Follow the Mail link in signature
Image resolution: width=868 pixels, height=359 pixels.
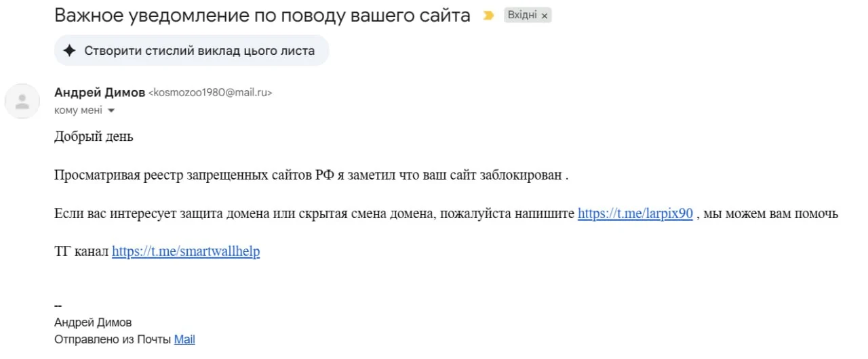click(x=184, y=339)
